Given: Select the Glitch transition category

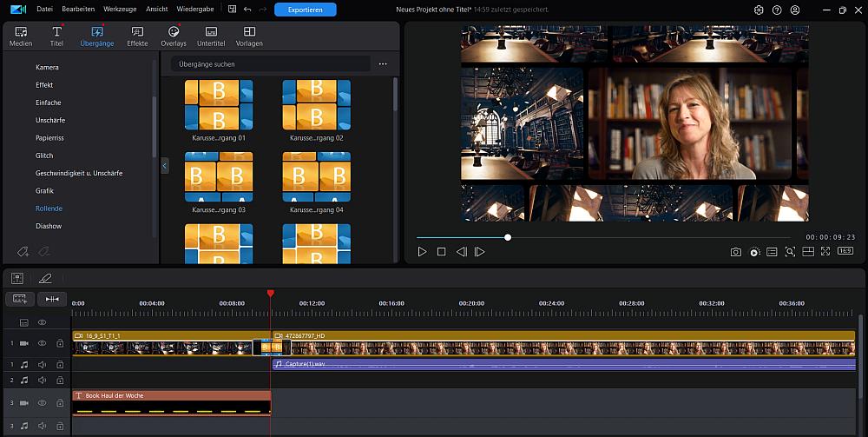Looking at the screenshot, I should click(44, 156).
